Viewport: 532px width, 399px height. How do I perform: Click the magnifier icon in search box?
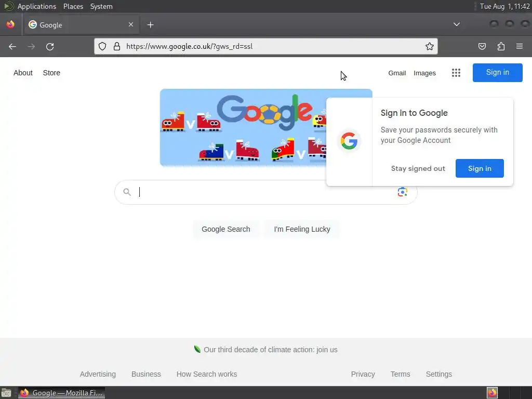coord(127,192)
